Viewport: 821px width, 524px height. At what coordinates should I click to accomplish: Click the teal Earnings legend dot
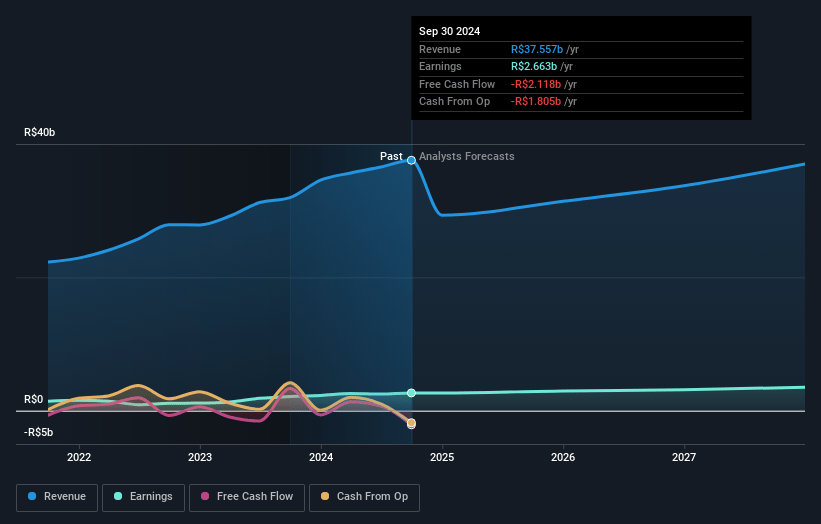click(x=118, y=496)
